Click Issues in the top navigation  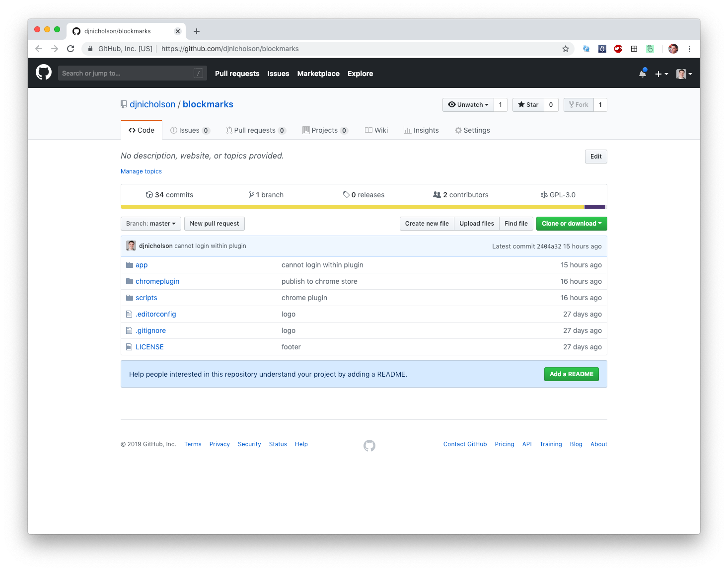coord(278,74)
